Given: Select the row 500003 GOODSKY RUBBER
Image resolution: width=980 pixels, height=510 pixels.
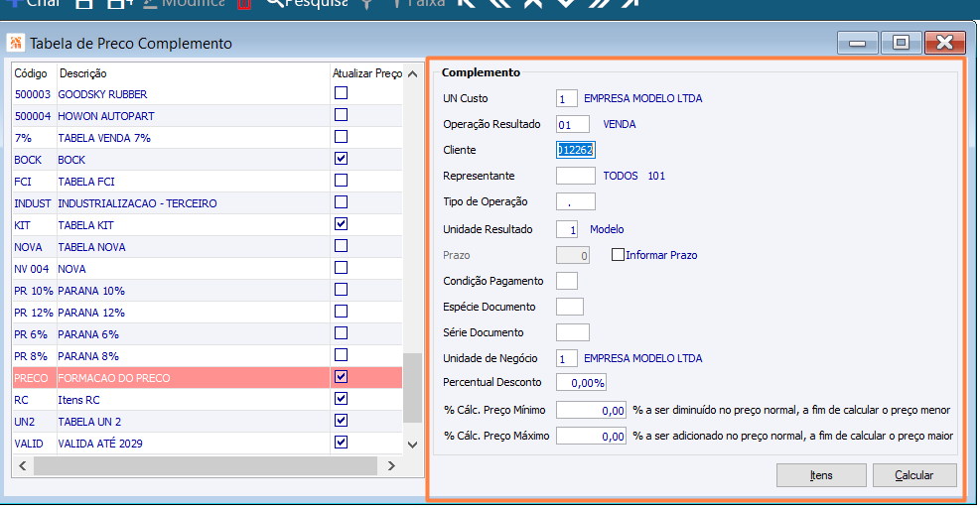Looking at the screenshot, I should coord(208,94).
